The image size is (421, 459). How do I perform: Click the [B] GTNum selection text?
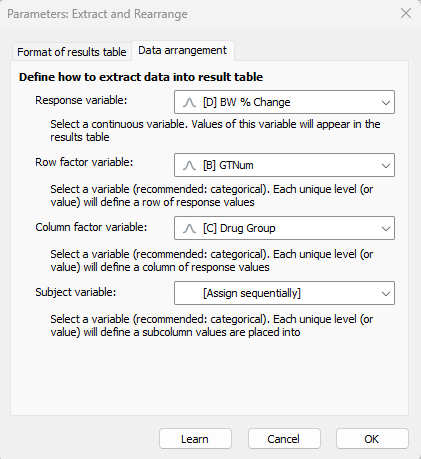[x=228, y=165]
